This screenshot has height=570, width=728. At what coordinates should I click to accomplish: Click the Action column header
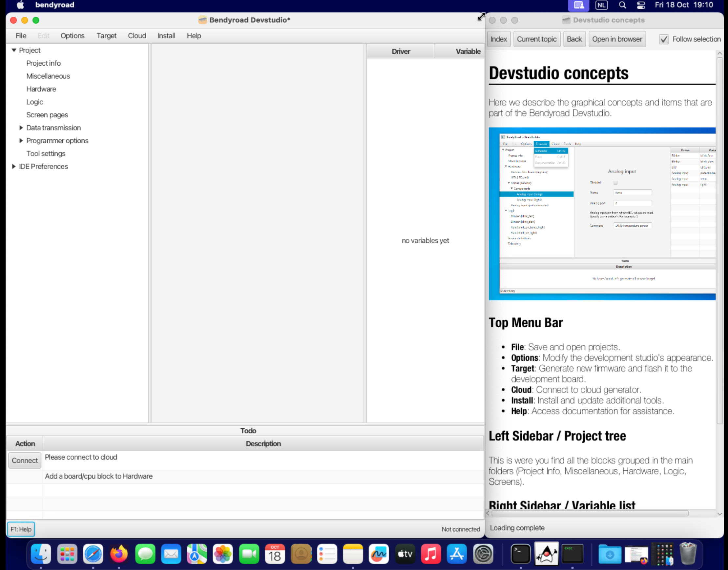pos(25,444)
